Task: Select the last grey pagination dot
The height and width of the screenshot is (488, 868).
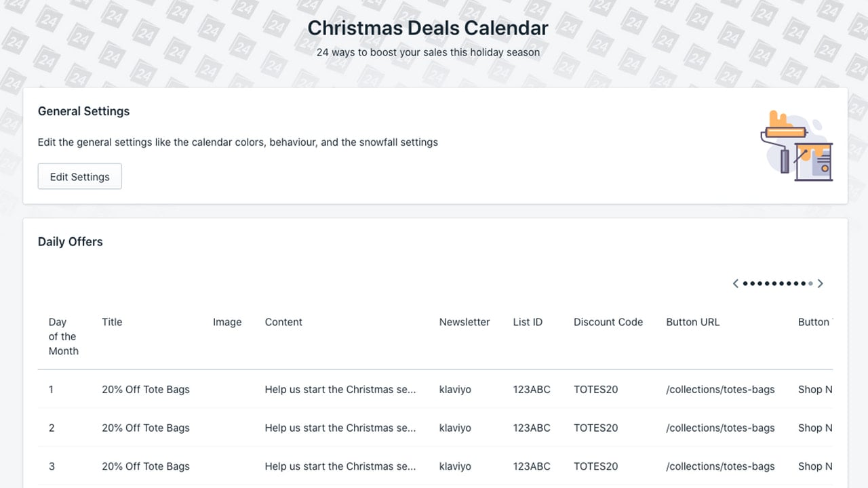Action: coord(810,283)
